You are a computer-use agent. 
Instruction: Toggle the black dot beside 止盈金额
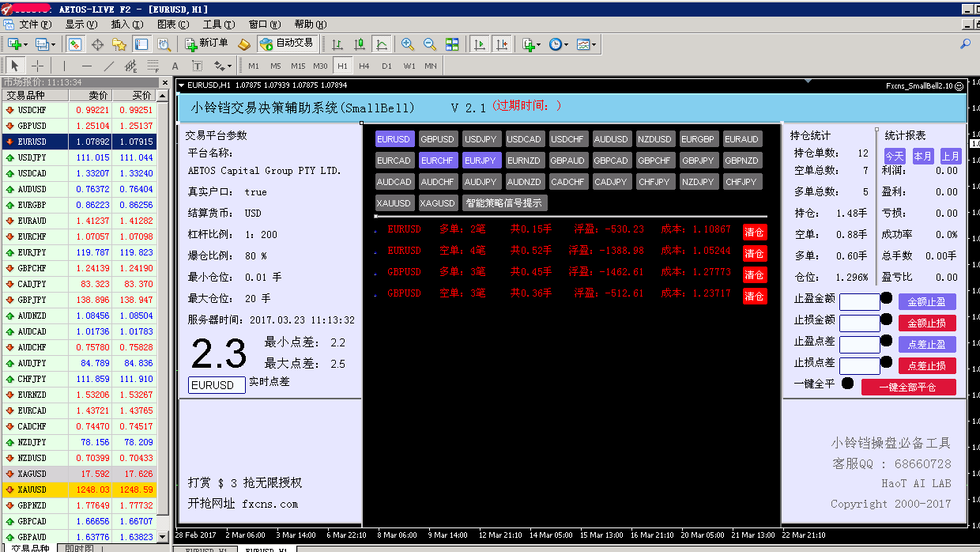887,298
